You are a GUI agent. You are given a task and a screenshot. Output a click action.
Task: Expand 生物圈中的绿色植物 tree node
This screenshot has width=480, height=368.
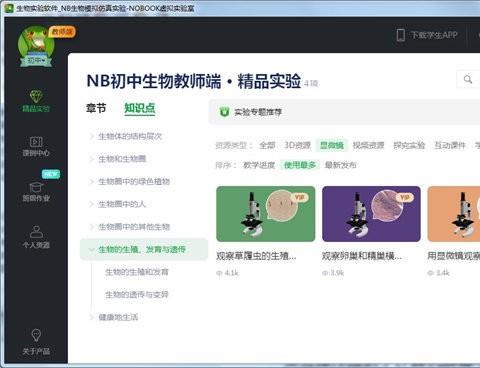tap(91, 182)
